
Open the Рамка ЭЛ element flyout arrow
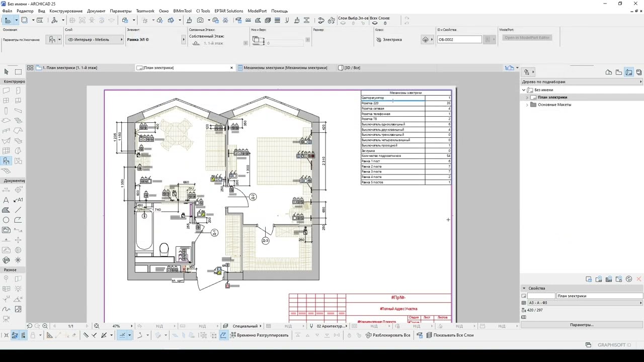tap(183, 40)
